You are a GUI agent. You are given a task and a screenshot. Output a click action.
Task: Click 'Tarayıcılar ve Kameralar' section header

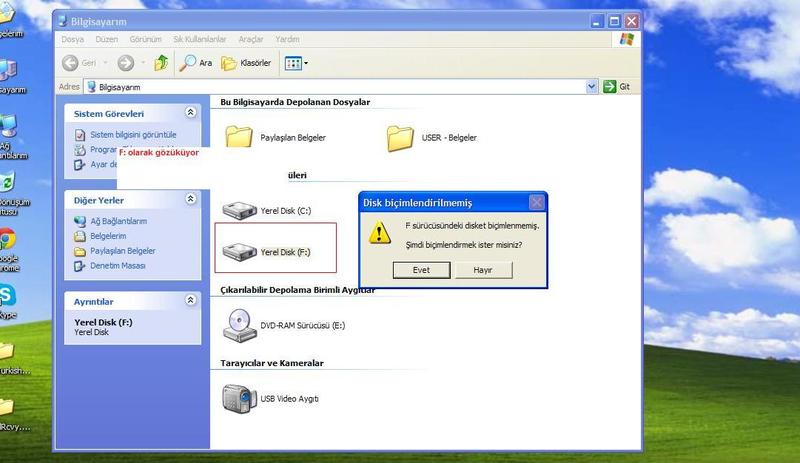[x=272, y=363]
